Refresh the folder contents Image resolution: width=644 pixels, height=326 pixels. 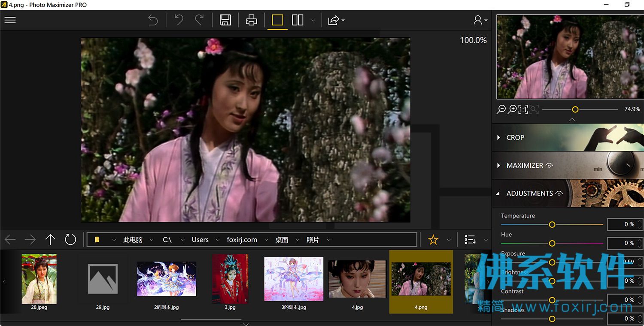pos(70,239)
